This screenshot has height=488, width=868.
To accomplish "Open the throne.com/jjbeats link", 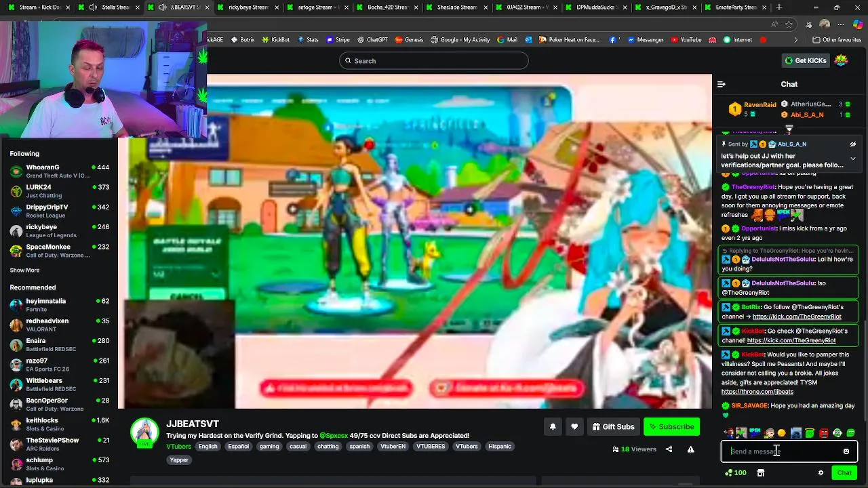I will 757,392.
